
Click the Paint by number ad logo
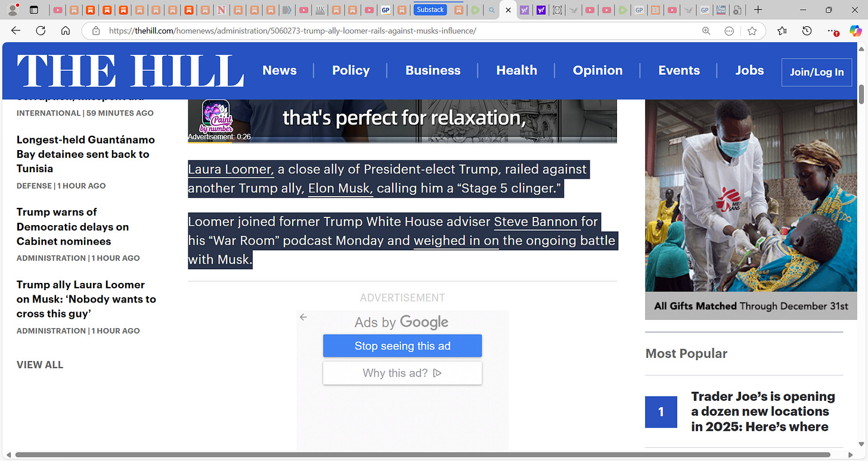click(216, 117)
